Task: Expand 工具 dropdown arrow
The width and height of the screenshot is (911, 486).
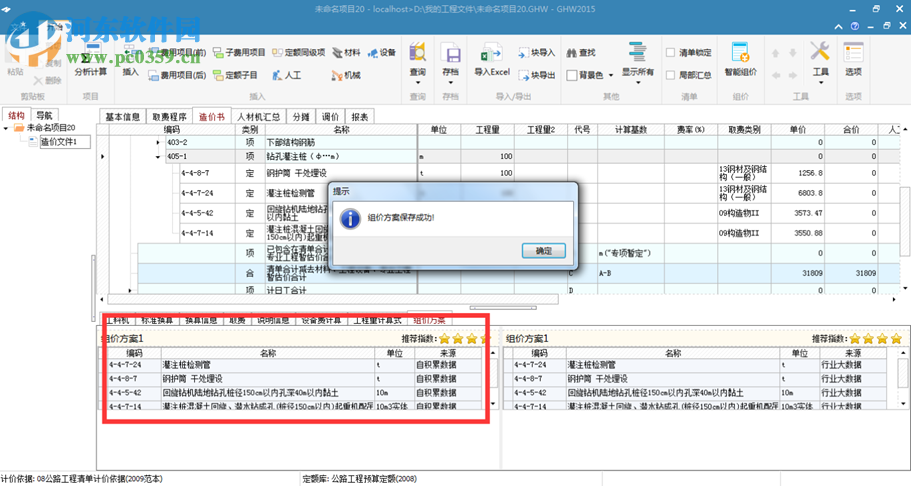Action: (x=820, y=83)
